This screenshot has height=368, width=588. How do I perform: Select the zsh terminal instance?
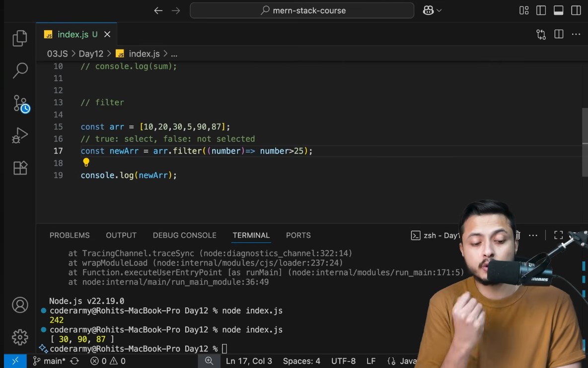436,235
